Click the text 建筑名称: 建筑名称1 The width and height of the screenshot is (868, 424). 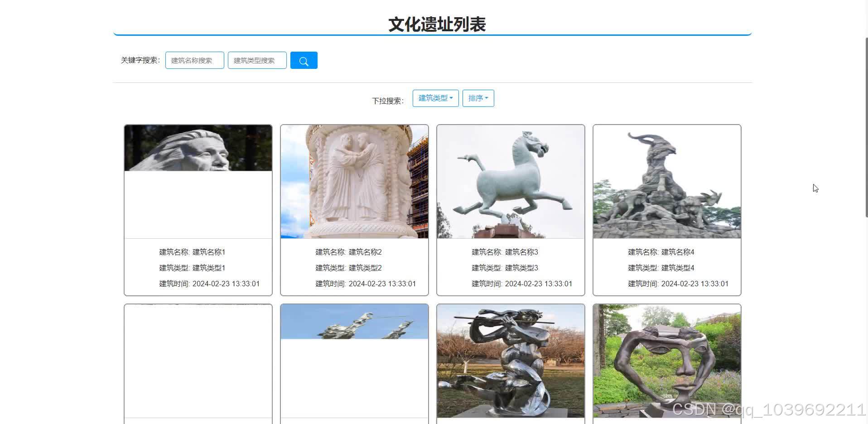pyautogui.click(x=192, y=252)
